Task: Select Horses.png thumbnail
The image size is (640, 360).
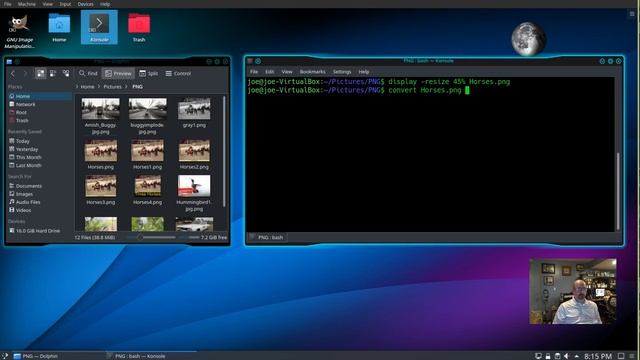Action: point(100,151)
